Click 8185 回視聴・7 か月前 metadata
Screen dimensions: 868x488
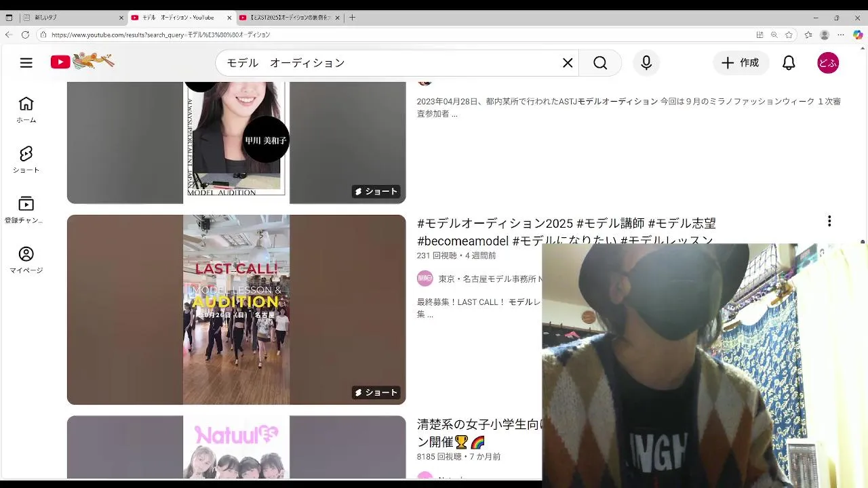pyautogui.click(x=459, y=457)
